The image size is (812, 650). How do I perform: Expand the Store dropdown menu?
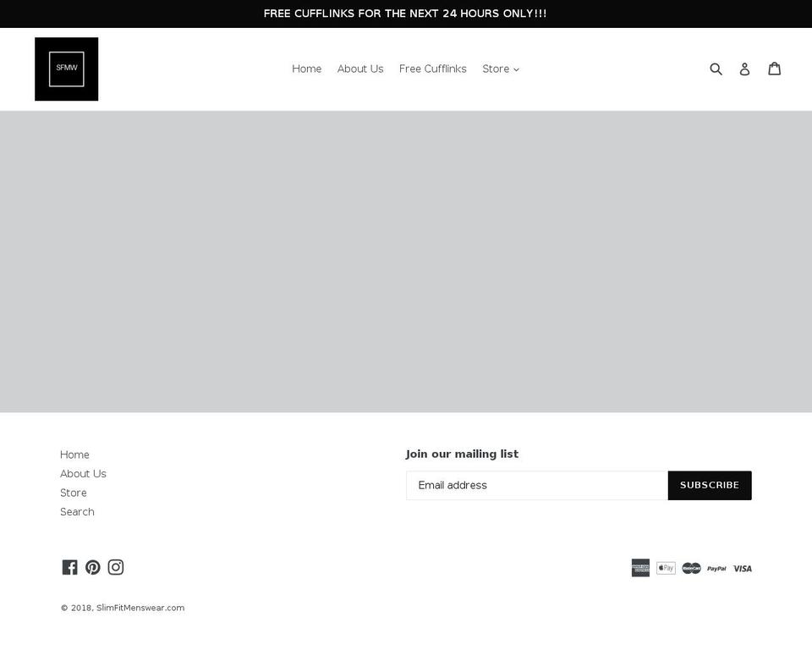pyautogui.click(x=501, y=69)
